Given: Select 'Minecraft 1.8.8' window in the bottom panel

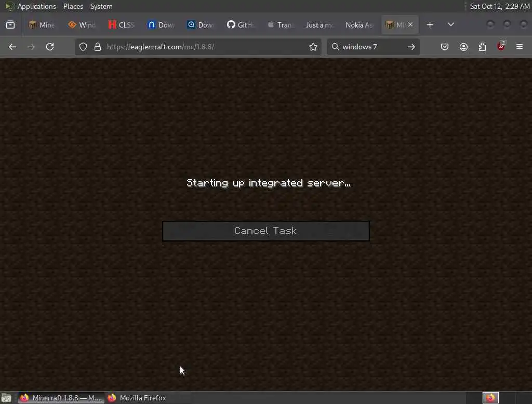Looking at the screenshot, I should click(60, 398).
